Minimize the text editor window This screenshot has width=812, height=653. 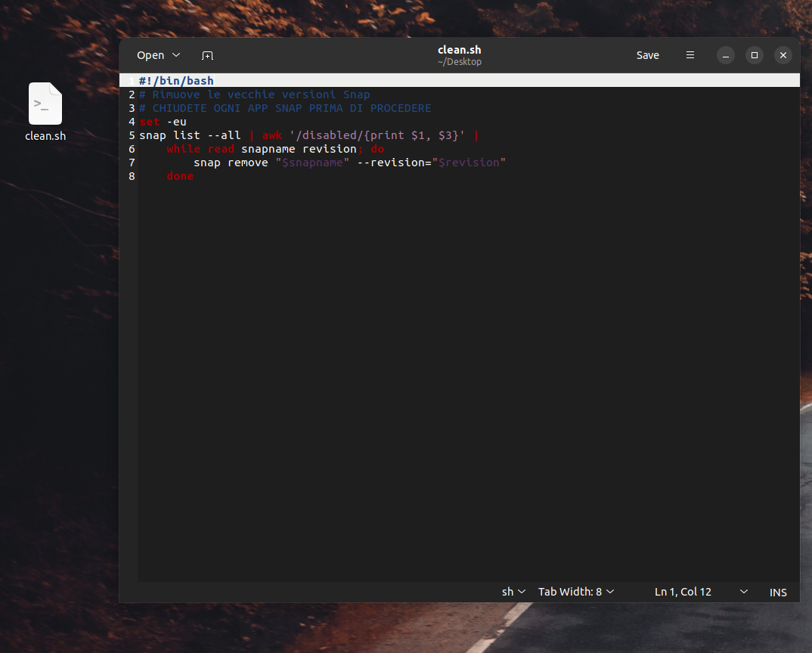(725, 55)
